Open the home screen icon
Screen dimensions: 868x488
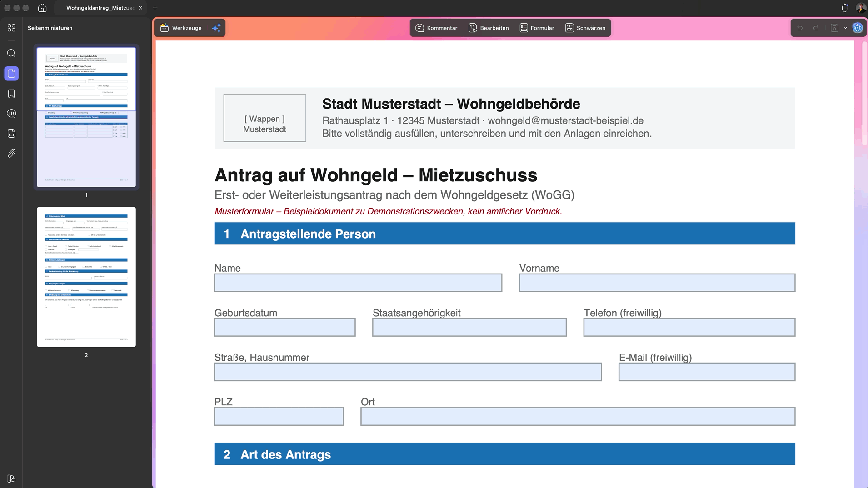coord(42,8)
